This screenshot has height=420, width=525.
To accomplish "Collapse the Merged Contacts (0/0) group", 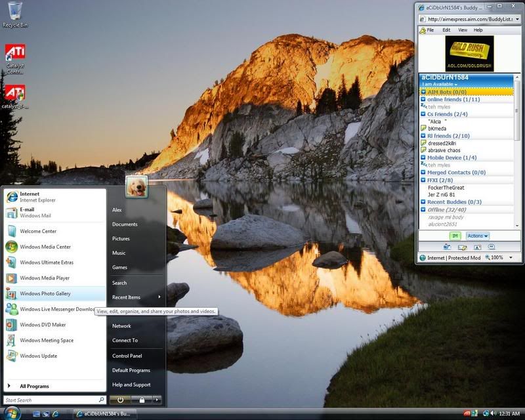I will pos(423,173).
